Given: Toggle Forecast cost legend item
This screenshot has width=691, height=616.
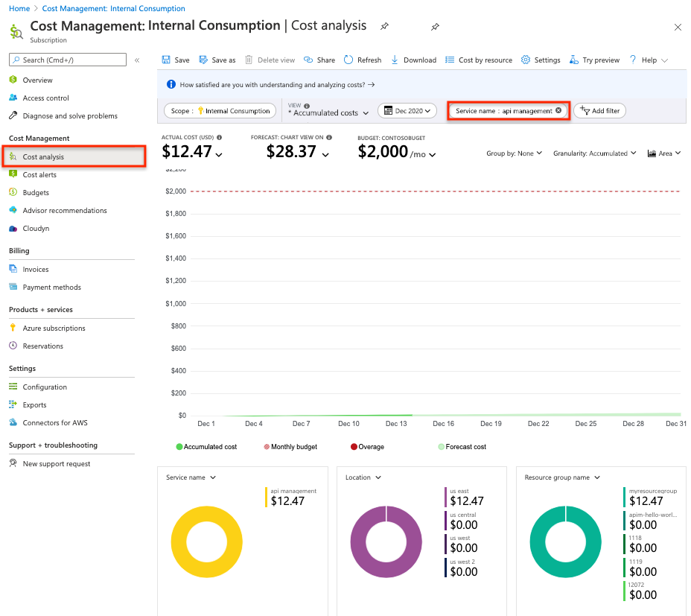Looking at the screenshot, I should click(x=462, y=447).
